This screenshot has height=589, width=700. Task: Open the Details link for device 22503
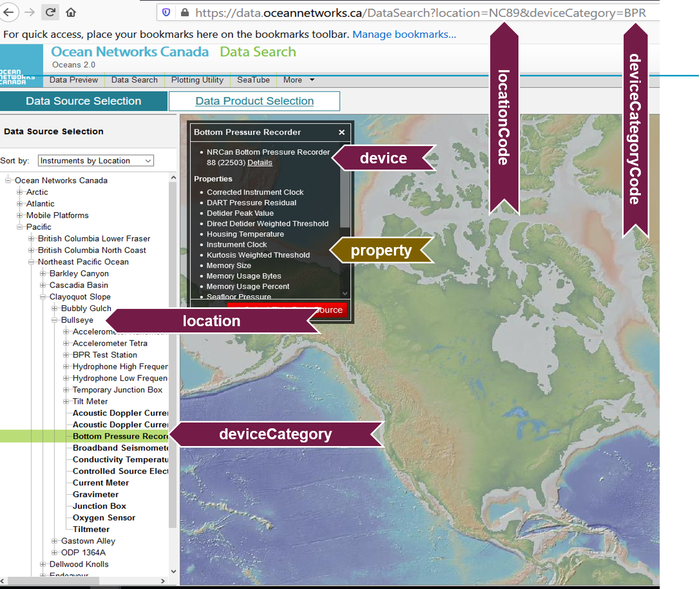click(260, 163)
